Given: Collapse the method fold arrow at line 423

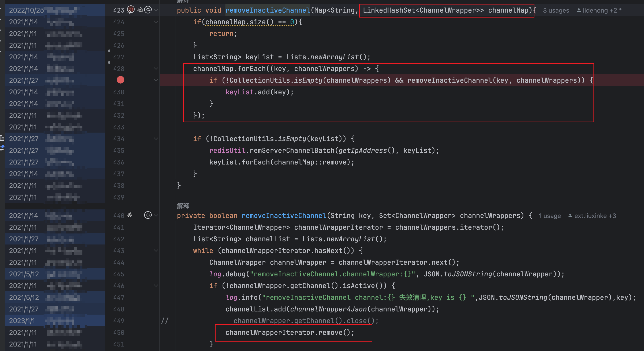Looking at the screenshot, I should pyautogui.click(x=156, y=10).
